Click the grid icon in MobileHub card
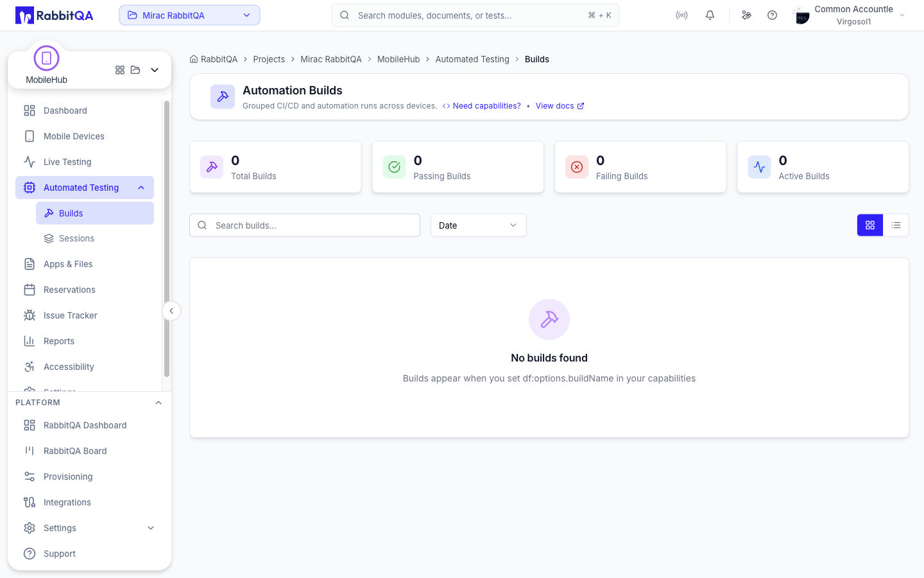 120,70
